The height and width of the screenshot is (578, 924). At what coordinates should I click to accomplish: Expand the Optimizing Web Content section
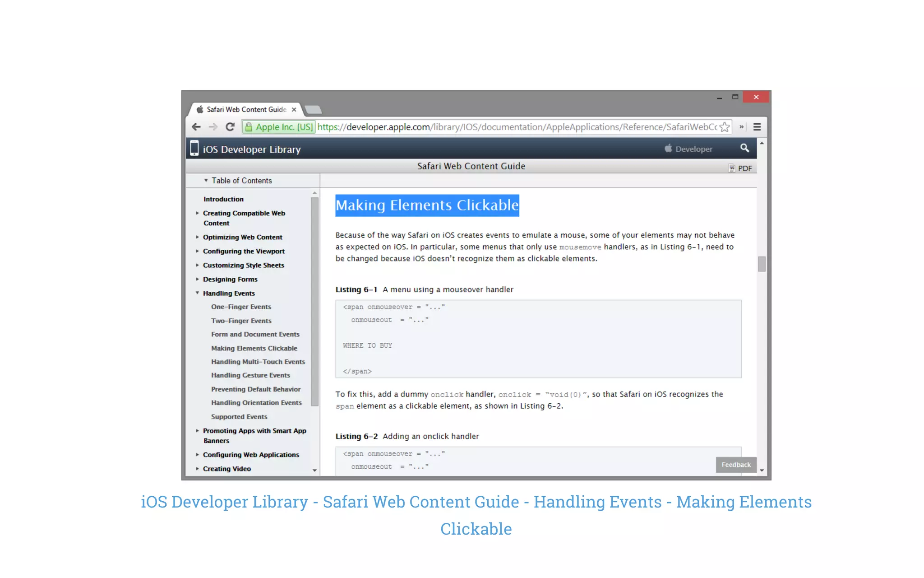(x=197, y=237)
